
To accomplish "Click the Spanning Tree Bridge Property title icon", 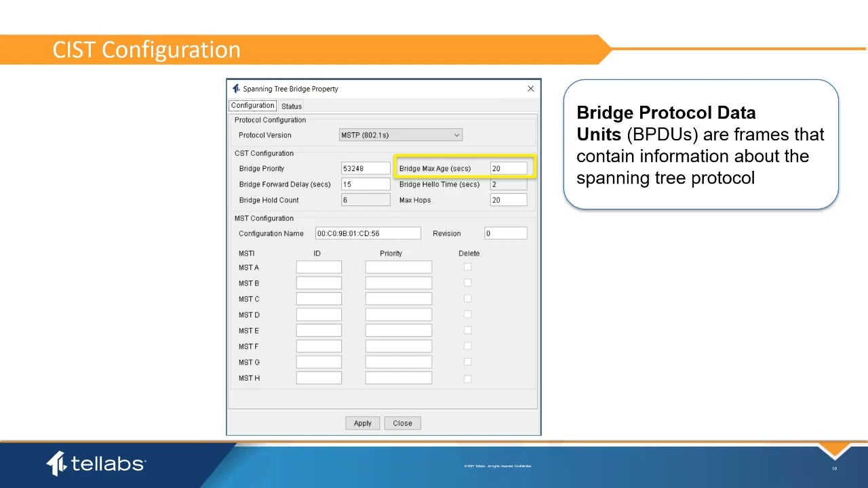I will click(x=236, y=89).
